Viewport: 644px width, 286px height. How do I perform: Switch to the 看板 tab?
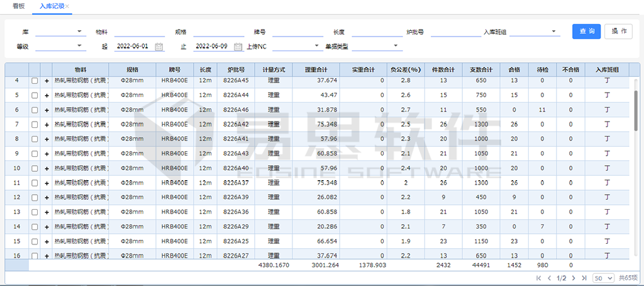point(19,6)
